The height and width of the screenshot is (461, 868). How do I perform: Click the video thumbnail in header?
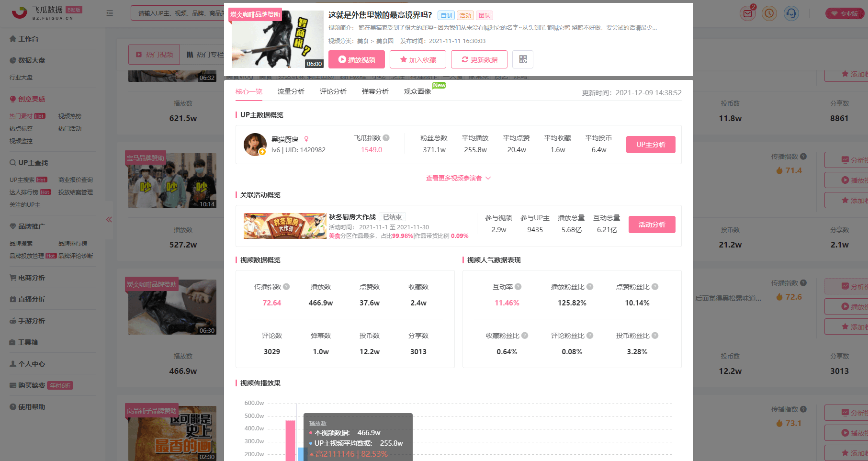tap(278, 39)
